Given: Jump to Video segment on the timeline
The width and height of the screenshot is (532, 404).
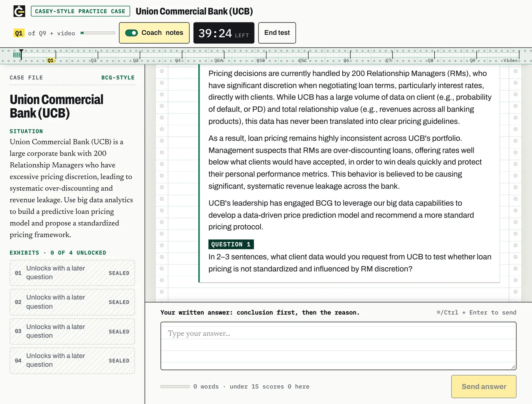Looking at the screenshot, I should [511, 60].
